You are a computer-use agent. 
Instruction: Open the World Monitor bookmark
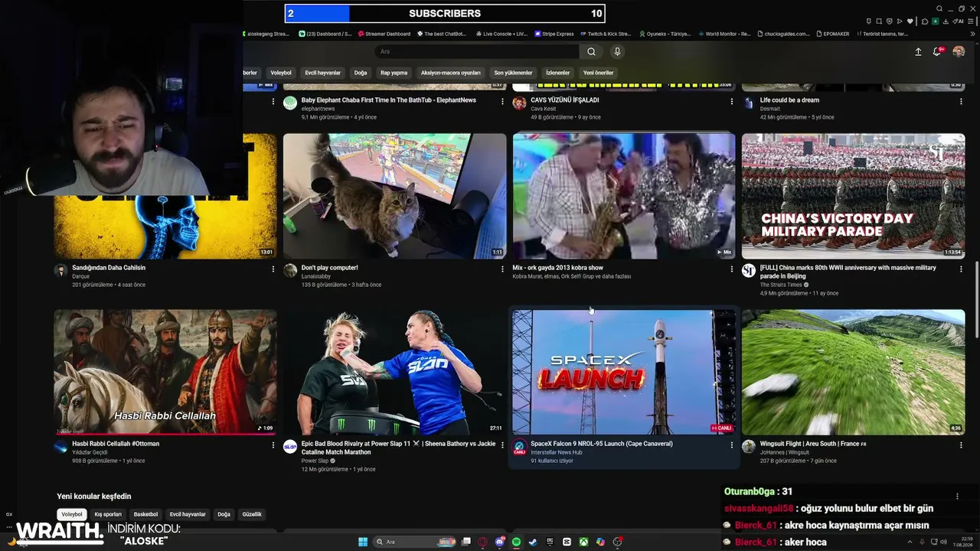(724, 34)
